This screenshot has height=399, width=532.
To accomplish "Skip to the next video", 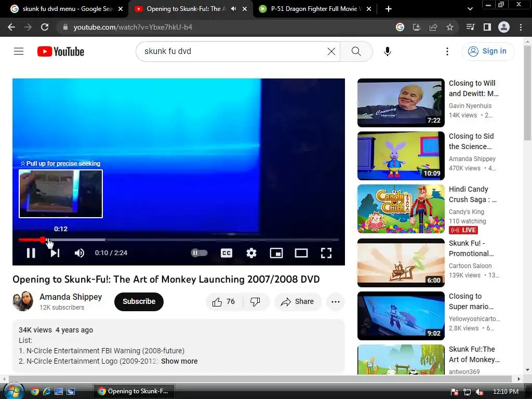I will point(55,253).
